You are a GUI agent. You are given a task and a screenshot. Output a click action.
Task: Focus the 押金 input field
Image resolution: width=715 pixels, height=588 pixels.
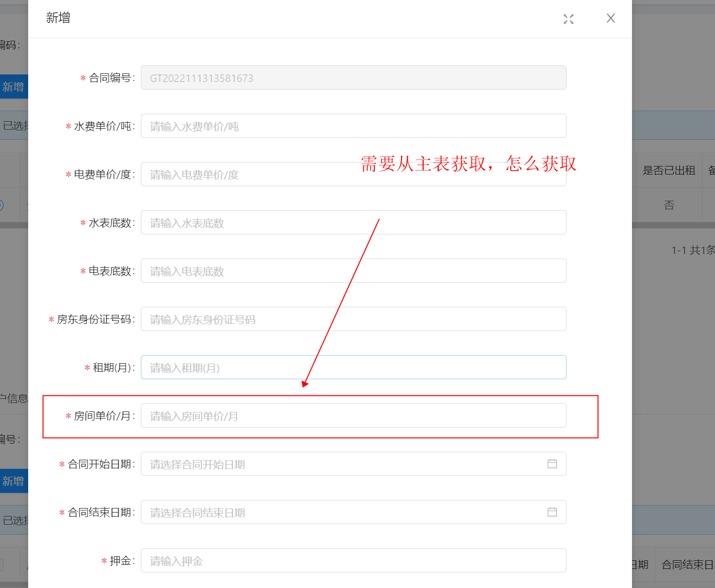tap(353, 560)
